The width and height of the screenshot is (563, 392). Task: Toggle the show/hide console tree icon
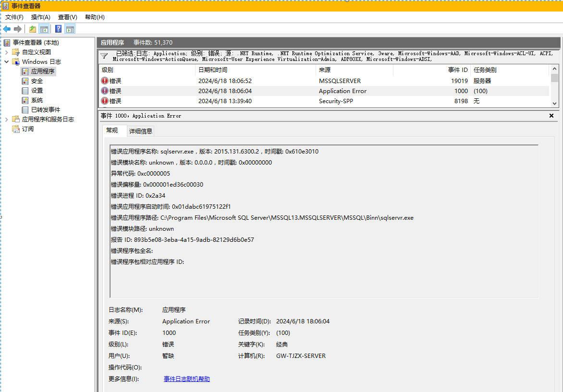click(x=44, y=29)
